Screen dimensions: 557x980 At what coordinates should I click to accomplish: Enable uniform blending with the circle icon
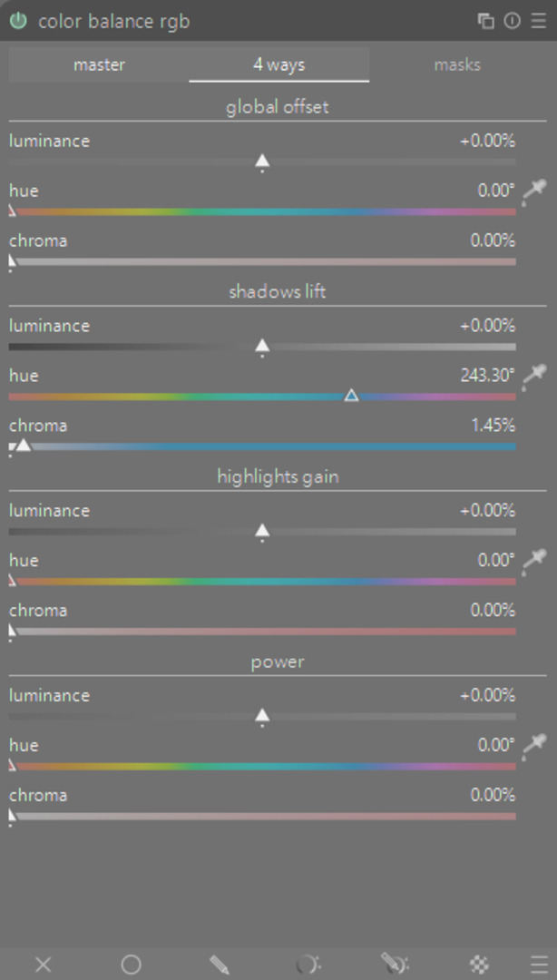click(131, 965)
